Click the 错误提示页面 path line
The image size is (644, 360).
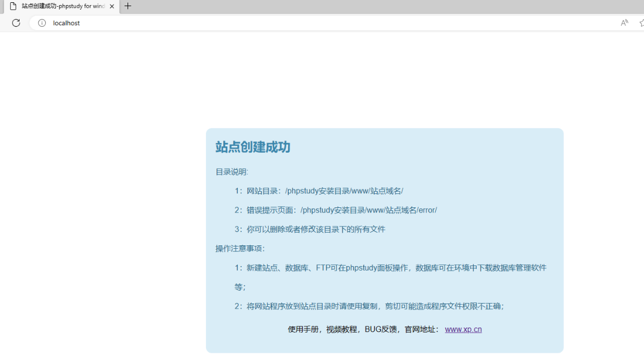(336, 210)
